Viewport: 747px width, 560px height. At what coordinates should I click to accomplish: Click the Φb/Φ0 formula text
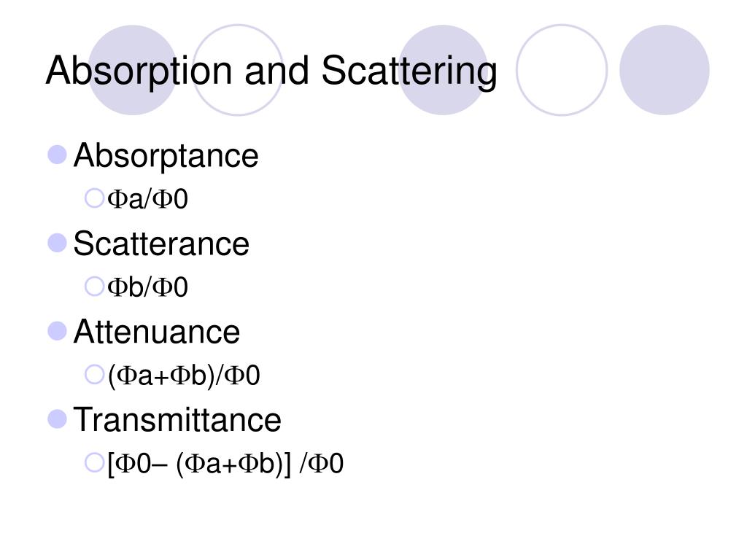(148, 288)
